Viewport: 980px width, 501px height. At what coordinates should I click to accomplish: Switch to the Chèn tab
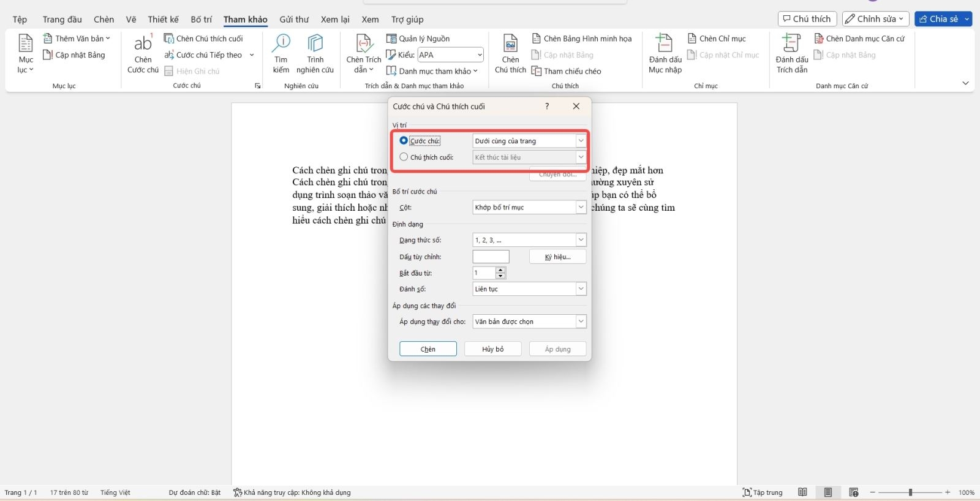click(104, 20)
